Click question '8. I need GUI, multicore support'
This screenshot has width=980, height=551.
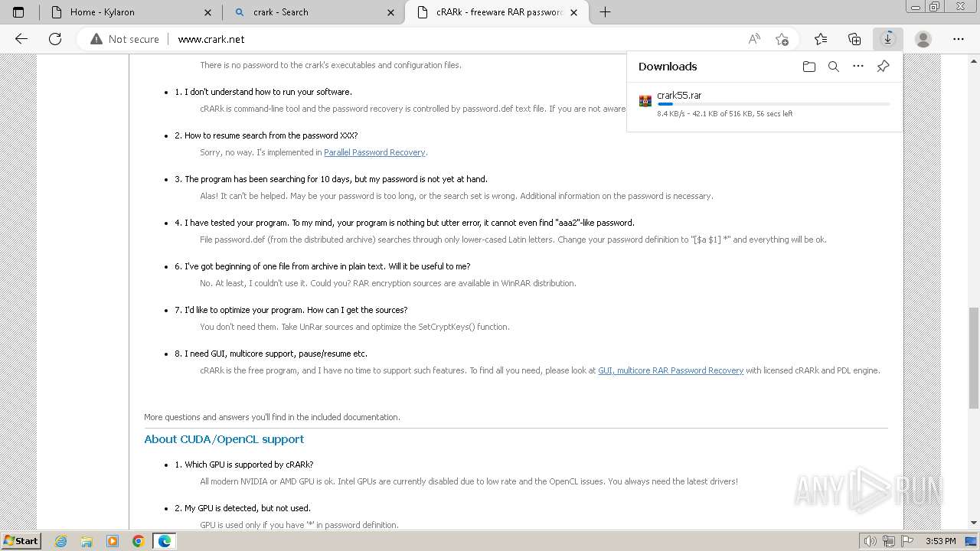pos(271,354)
